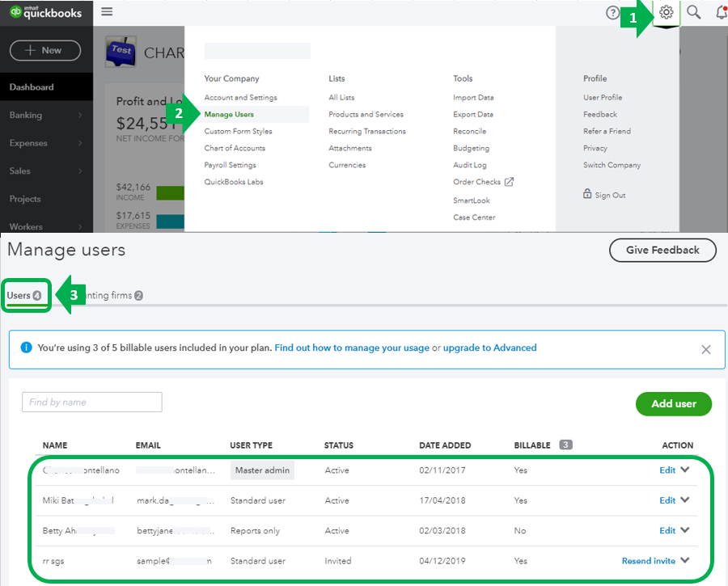Screen dimensions: 728x586
Task: Dismiss the billable users info banner
Action: pyautogui.click(x=705, y=349)
